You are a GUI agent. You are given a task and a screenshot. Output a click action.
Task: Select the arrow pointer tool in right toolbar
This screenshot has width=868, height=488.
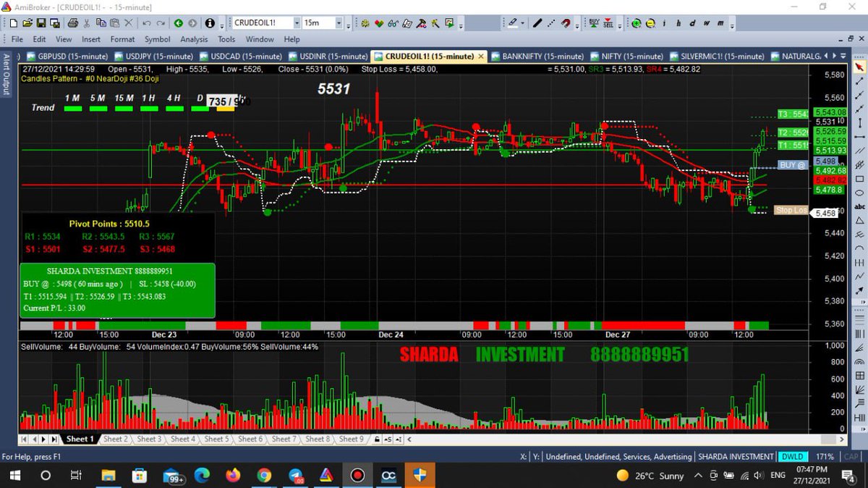[859, 67]
